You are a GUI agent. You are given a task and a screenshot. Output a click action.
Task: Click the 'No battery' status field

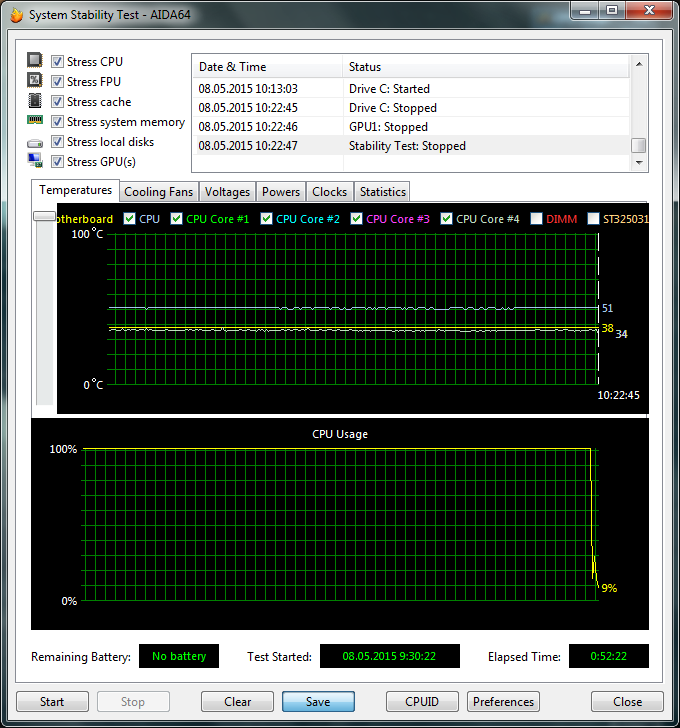179,656
